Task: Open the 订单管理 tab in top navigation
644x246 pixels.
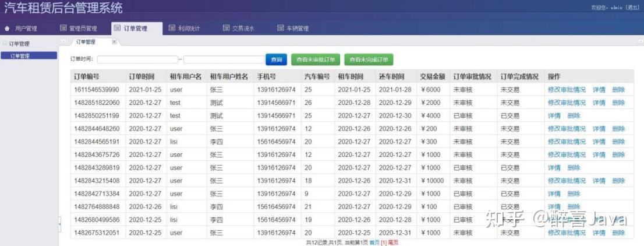Action: [x=137, y=29]
